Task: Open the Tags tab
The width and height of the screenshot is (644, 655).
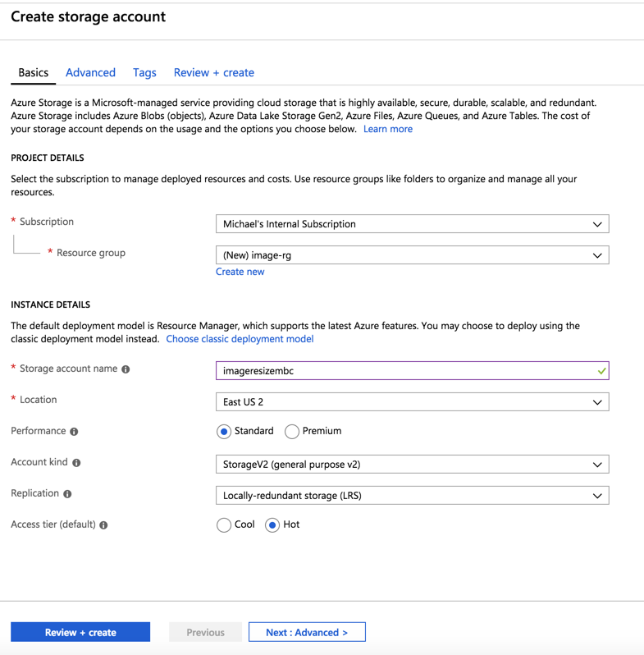Action: pos(144,72)
